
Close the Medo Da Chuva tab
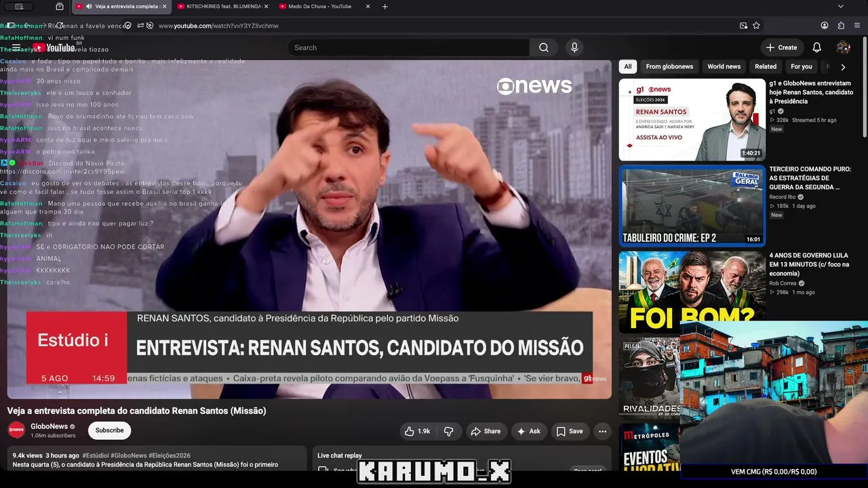tap(368, 7)
